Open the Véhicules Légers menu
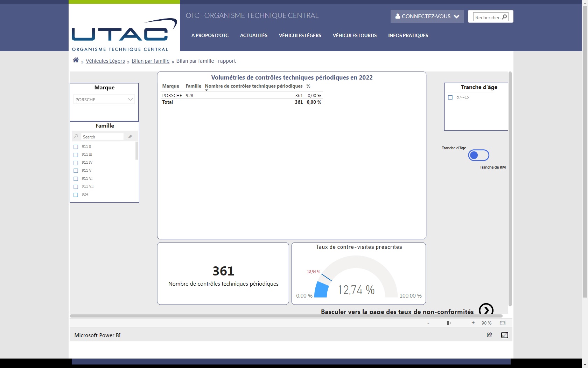This screenshot has width=588, height=368. pos(300,35)
